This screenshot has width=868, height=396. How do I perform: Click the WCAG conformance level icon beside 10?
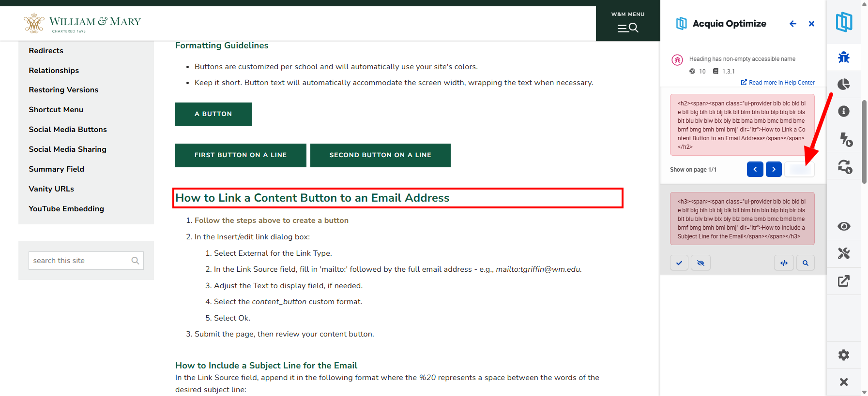coord(692,71)
